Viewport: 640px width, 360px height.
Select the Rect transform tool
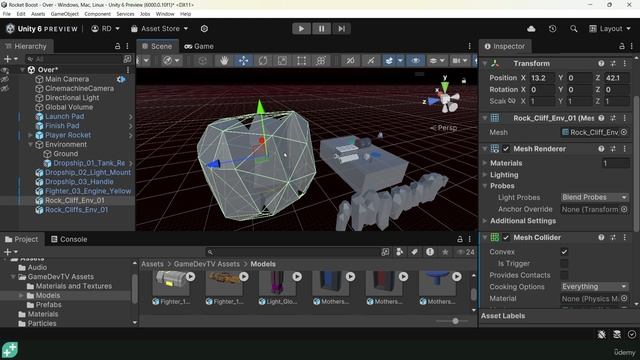(x=302, y=61)
